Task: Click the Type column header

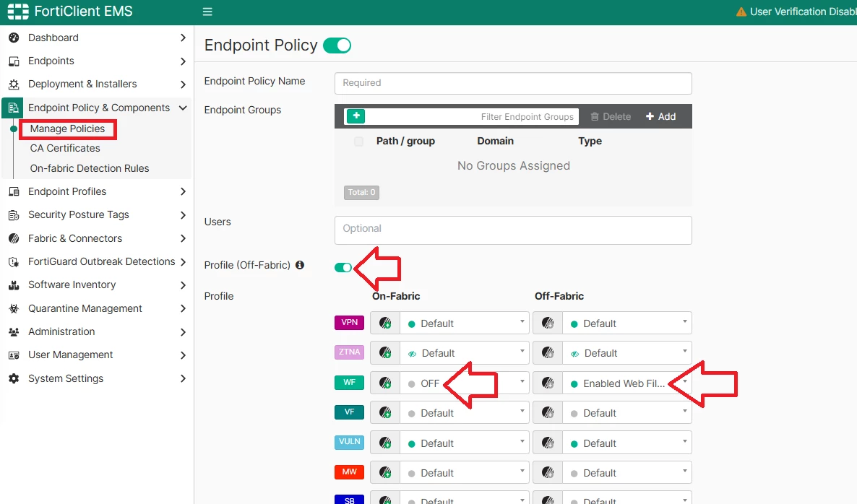Action: (x=590, y=141)
